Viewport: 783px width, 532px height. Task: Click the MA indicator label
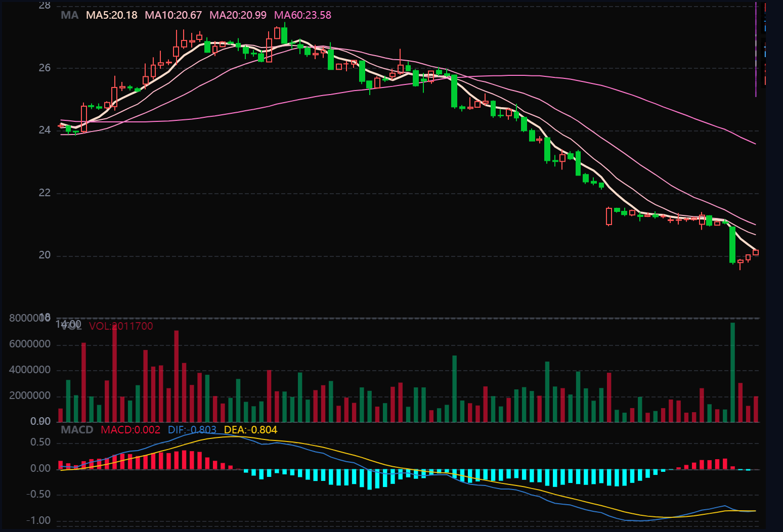pos(69,15)
